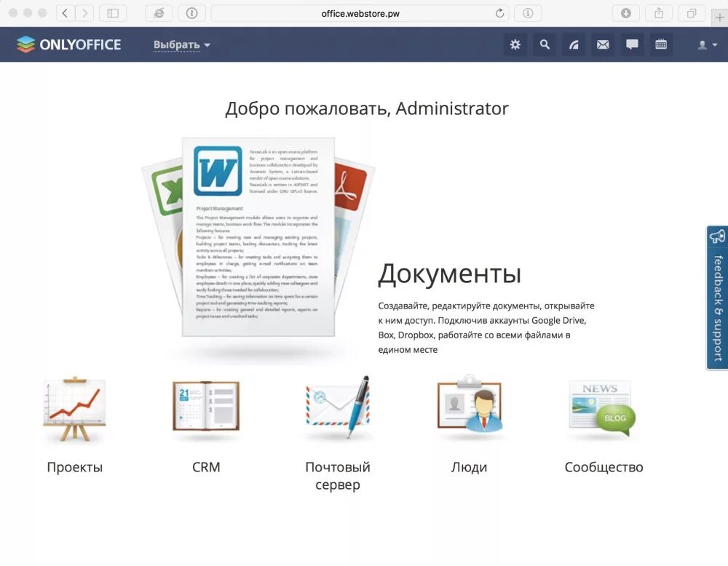This screenshot has width=728, height=566.
Task: Open the user profile menu icon
Action: [x=707, y=44]
